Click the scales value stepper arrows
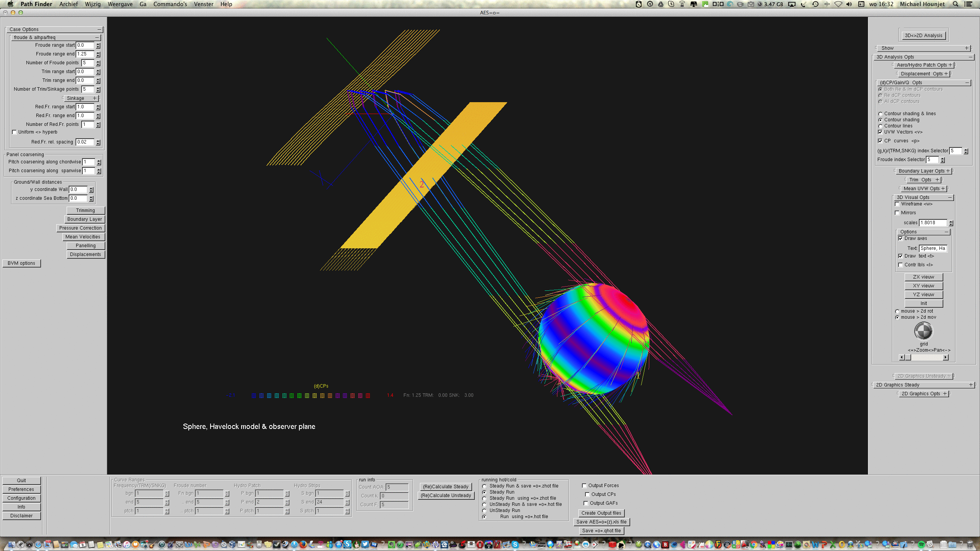 [951, 223]
